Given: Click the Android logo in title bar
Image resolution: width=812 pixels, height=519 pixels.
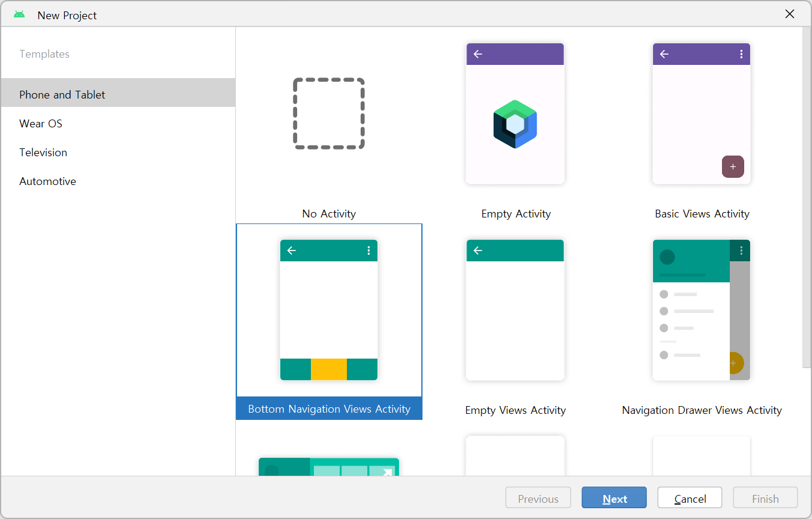Looking at the screenshot, I should 19,14.
